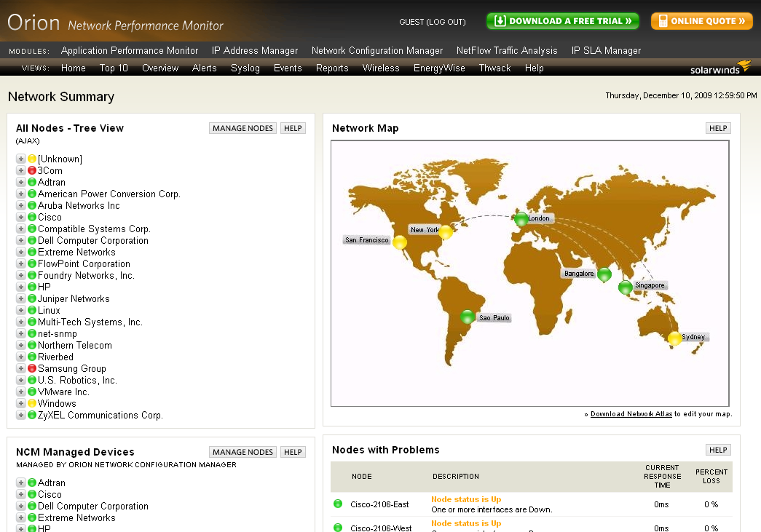
Task: Expand the Foundry Networks, Inc. node
Action: 21,275
